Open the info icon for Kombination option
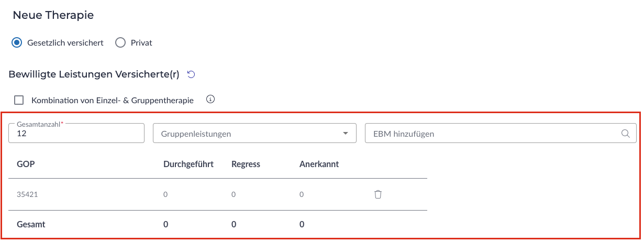 (210, 99)
